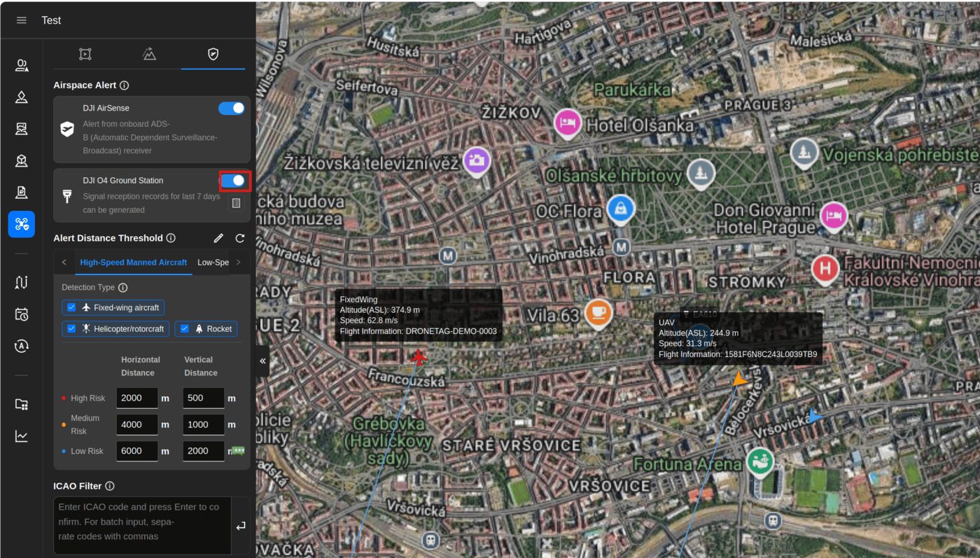Click the Detection Type info icon
980x558 pixels.
(122, 288)
